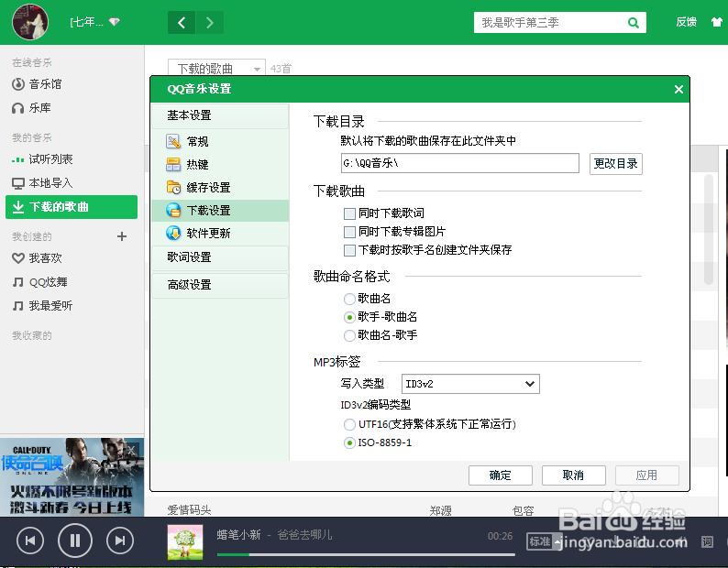The height and width of the screenshot is (568, 728).
Task: Open QQ炫舞 playlist
Action: (40, 282)
